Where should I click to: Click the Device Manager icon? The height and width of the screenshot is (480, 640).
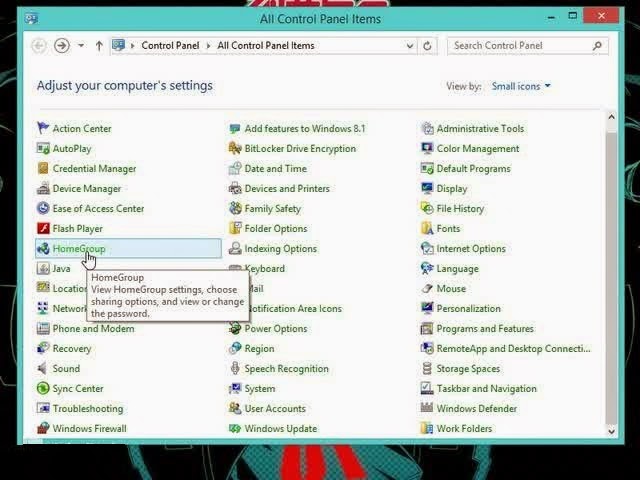tap(43, 188)
